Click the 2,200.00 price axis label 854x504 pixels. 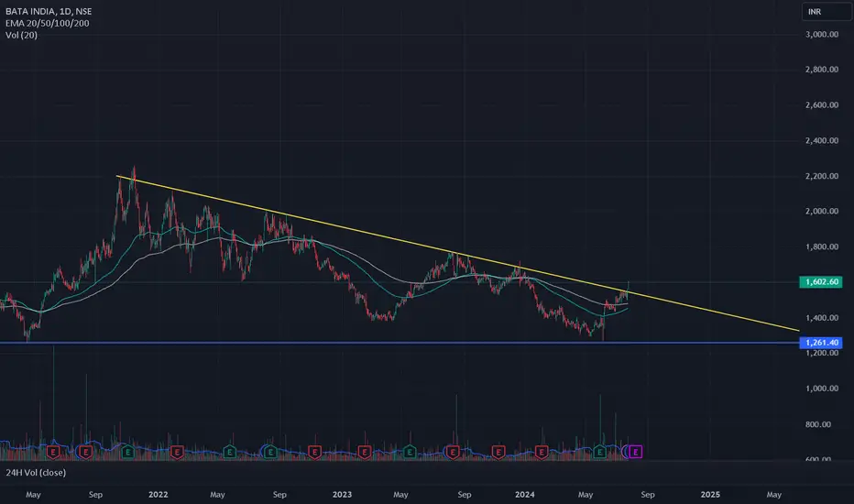(x=822, y=176)
